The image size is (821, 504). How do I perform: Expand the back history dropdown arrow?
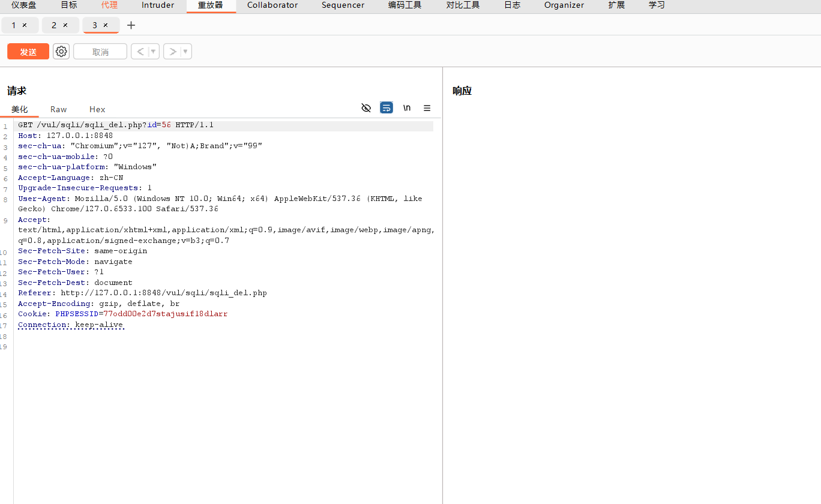click(x=153, y=52)
